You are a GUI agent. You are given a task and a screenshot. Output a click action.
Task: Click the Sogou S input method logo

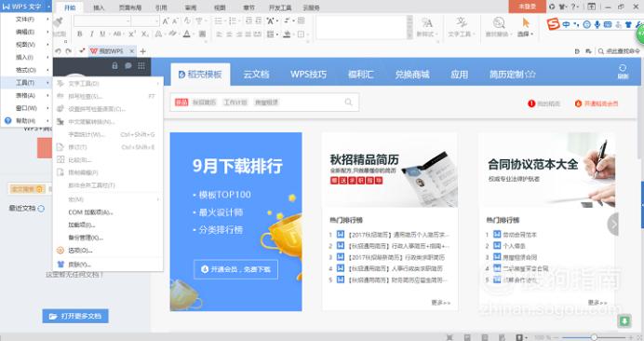tap(553, 24)
